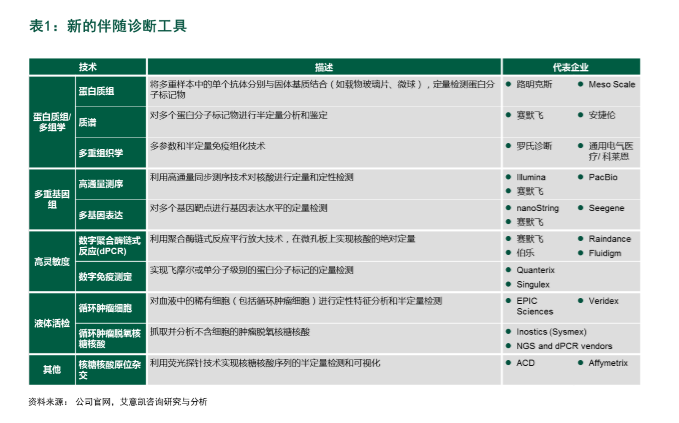Click the 资料来源 source note below the table
Viewport: 679px width, 423px height.
(118, 401)
